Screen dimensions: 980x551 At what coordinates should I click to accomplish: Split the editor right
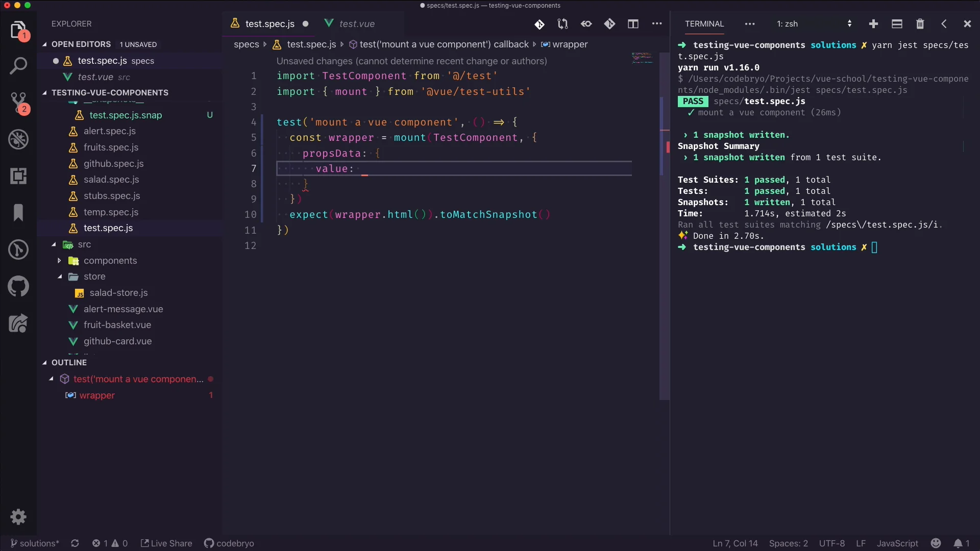pyautogui.click(x=633, y=24)
